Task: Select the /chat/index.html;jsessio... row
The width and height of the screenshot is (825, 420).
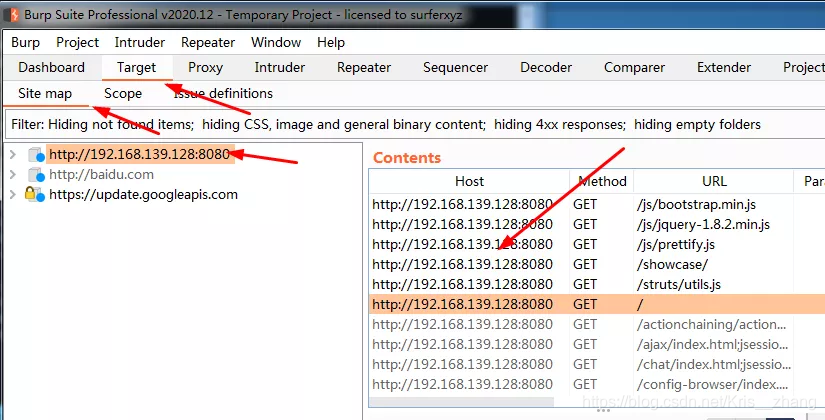Action: 597,364
